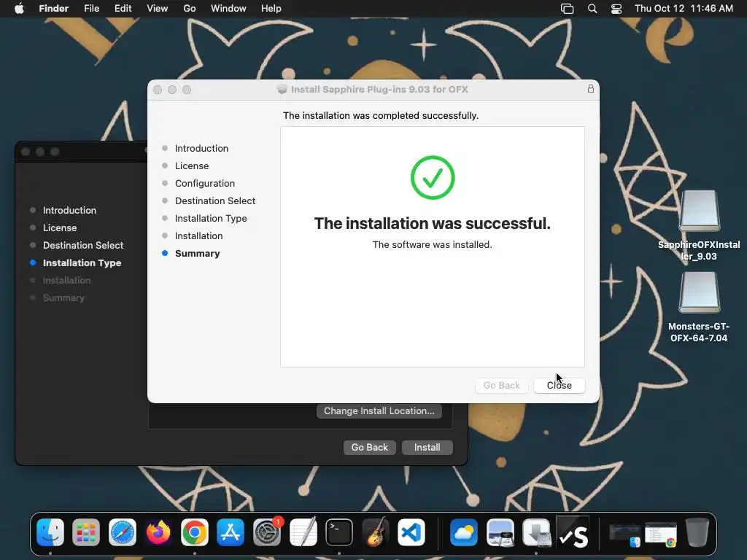Screen dimensions: 747x560
Task: Open Finder from the dock
Action: click(x=50, y=532)
